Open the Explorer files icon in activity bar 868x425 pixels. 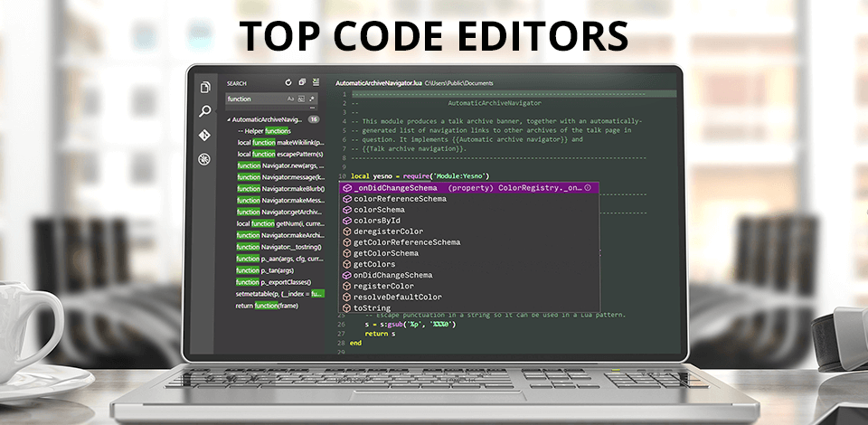click(205, 87)
